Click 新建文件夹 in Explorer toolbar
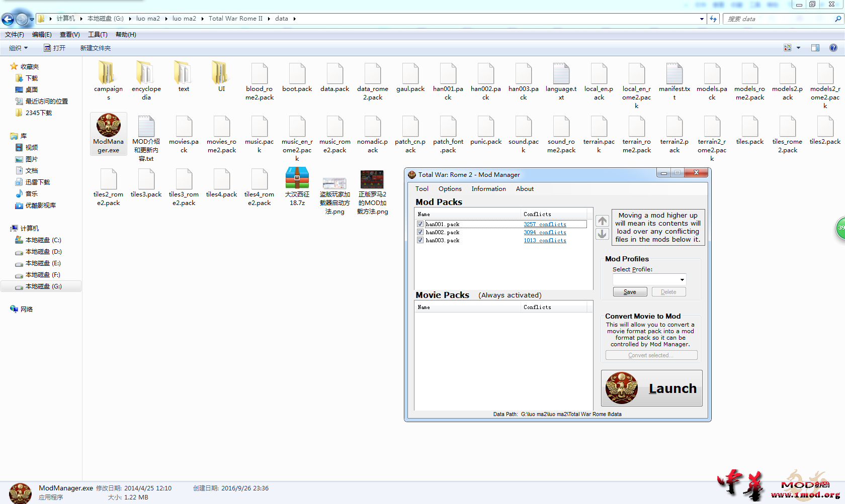 click(x=96, y=48)
